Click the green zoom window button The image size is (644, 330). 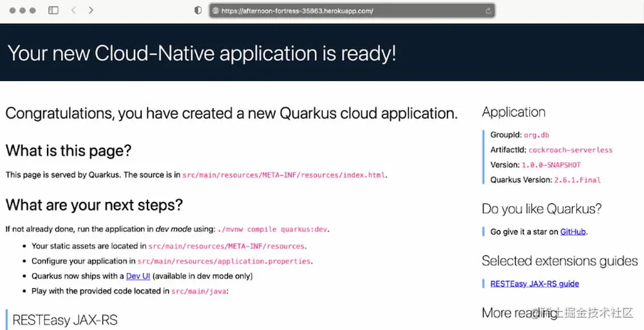(x=32, y=10)
